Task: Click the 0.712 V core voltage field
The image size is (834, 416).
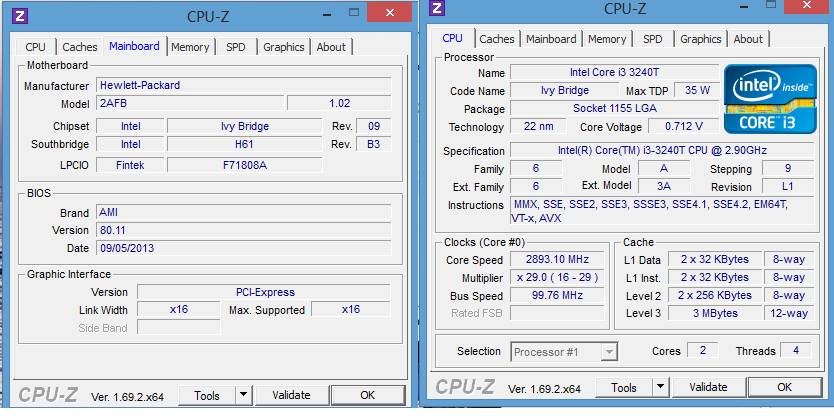Action: coord(683,127)
